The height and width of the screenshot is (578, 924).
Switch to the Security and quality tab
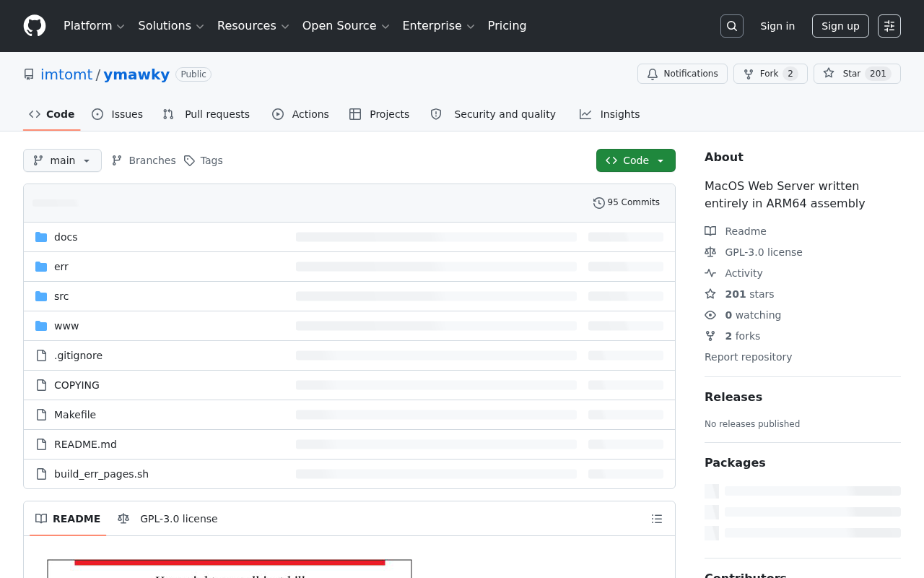[x=493, y=114]
